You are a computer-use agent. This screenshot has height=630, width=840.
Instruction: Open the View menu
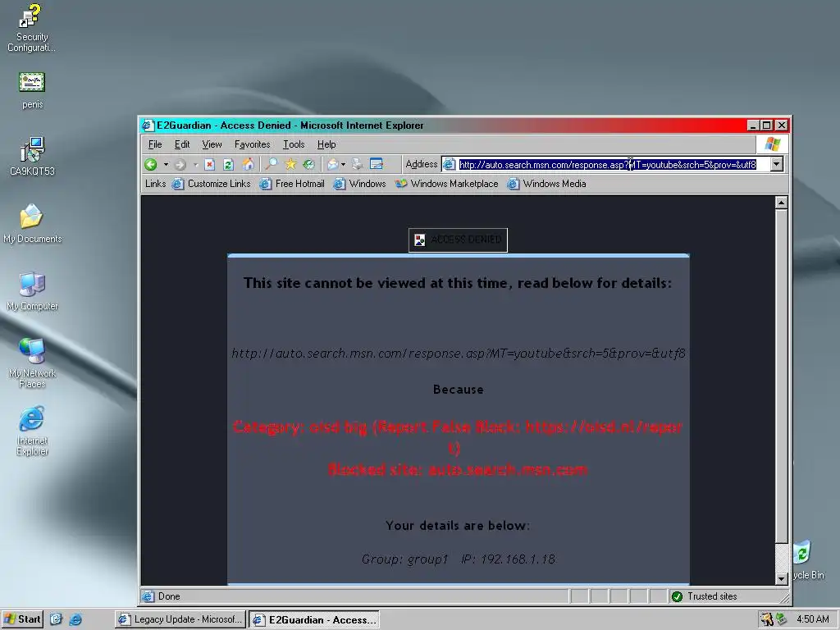212,144
